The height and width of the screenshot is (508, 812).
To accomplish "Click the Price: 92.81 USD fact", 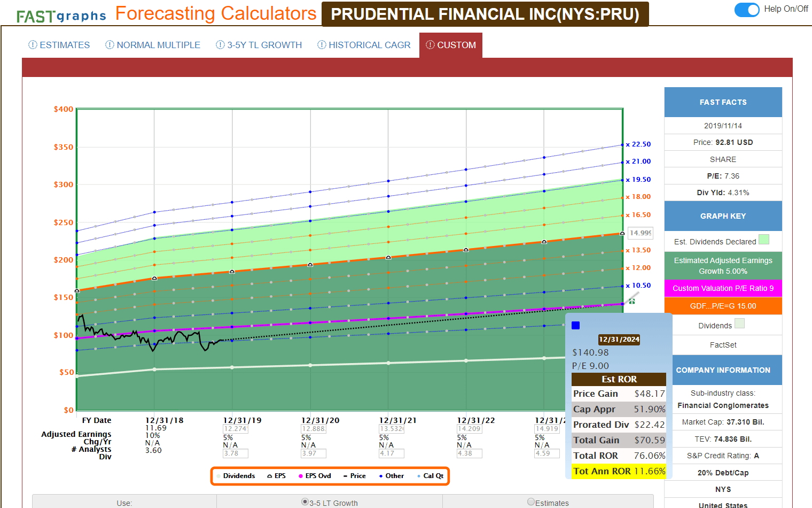I will coord(723,142).
